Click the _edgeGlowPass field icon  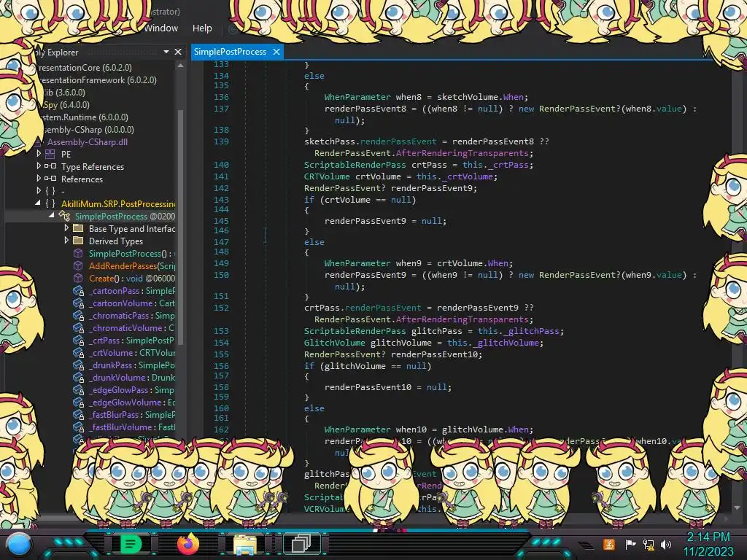[79, 389]
